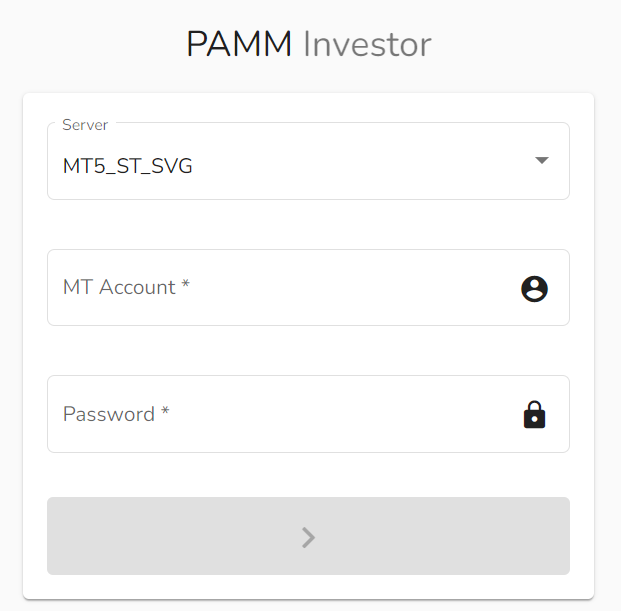Click the Password placeholder label
Image resolution: width=621 pixels, height=611 pixels.
pos(109,414)
